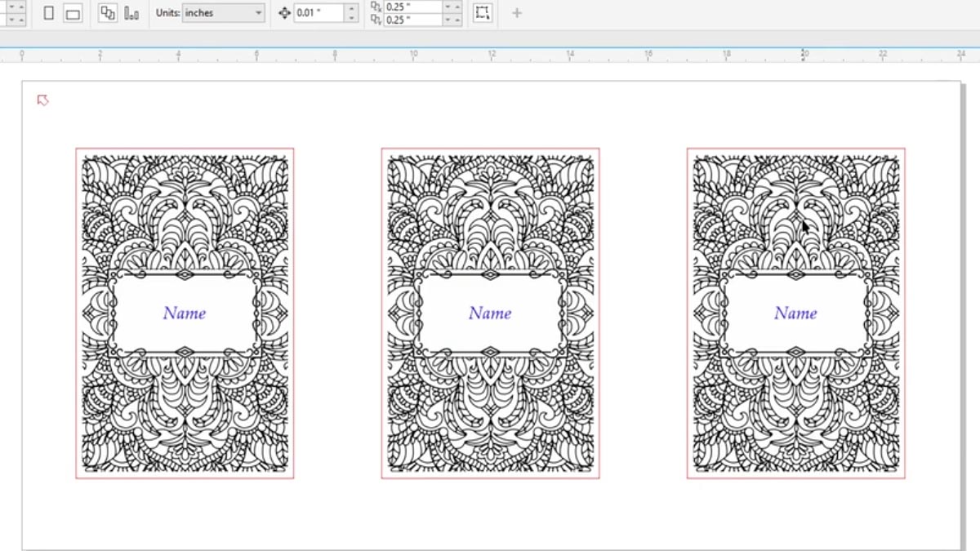Click the Name text on the left card
The image size is (980, 551).
185,313
